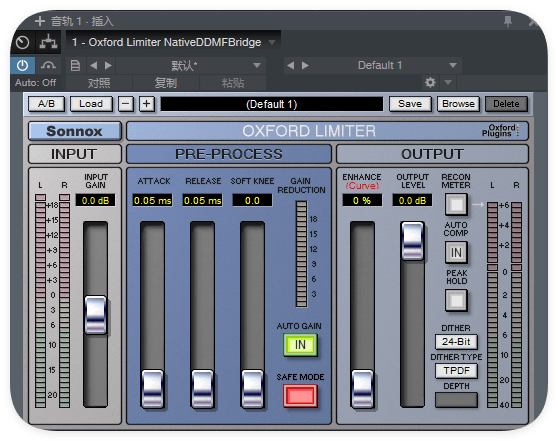Screen dimensions: 558x441
Task: Click the Auto: Off label
Action: click(35, 83)
